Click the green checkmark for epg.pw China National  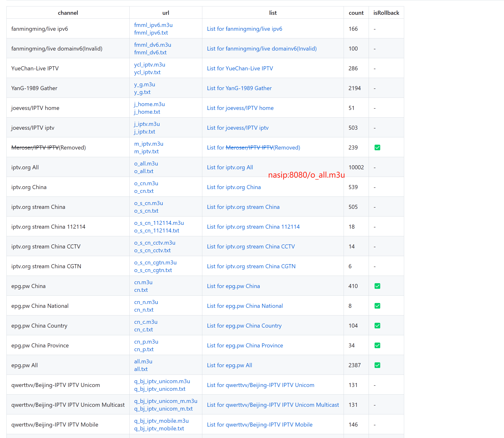point(377,306)
